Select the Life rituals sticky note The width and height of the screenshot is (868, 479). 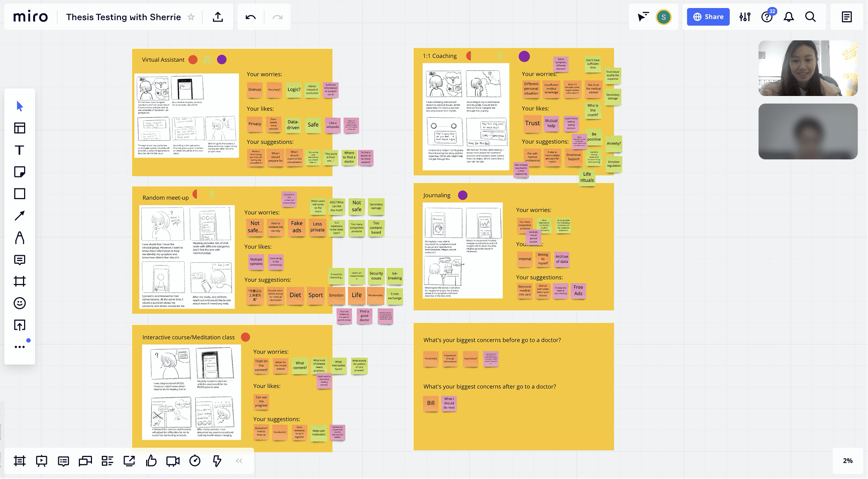click(x=587, y=177)
